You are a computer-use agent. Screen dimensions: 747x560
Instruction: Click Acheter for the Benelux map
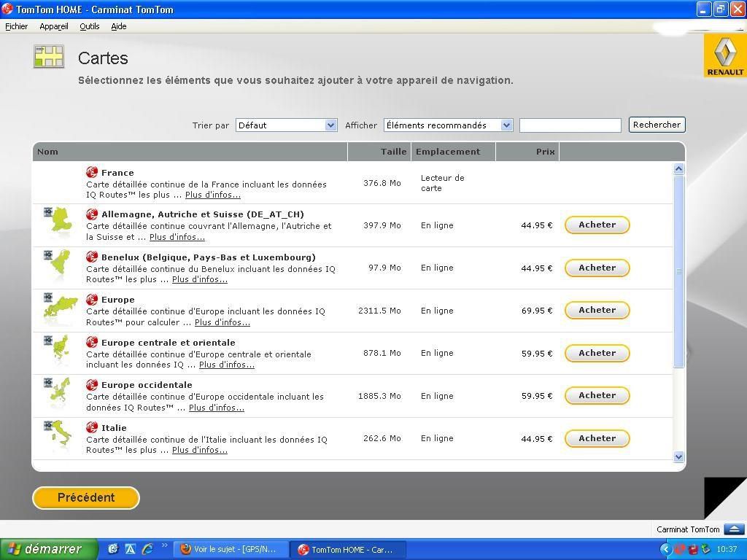597,268
